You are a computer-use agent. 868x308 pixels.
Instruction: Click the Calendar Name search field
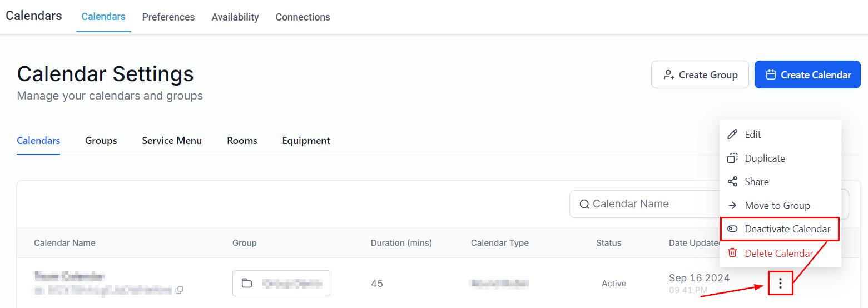coord(639,204)
